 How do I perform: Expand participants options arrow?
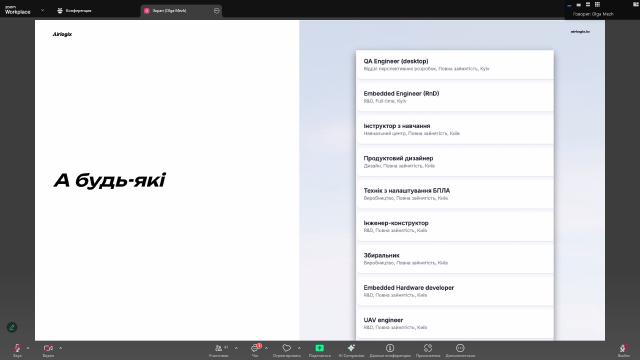coord(236,348)
